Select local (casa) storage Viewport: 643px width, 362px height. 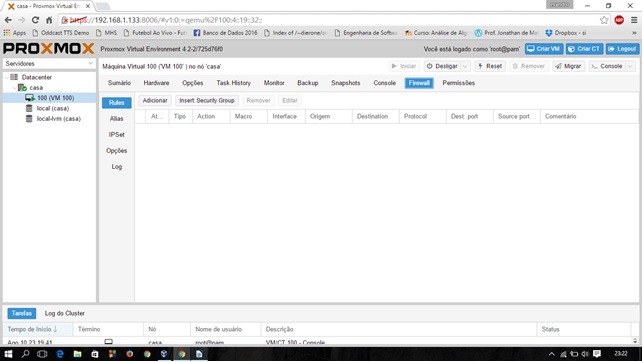[52, 109]
